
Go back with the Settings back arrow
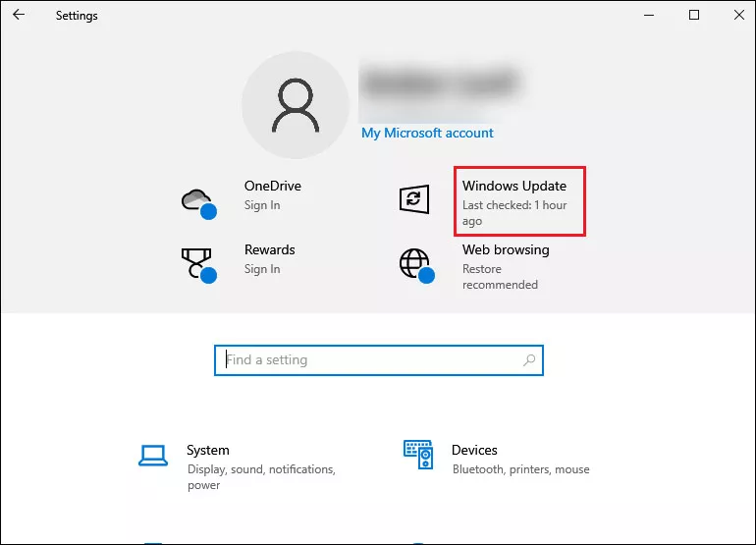19,15
